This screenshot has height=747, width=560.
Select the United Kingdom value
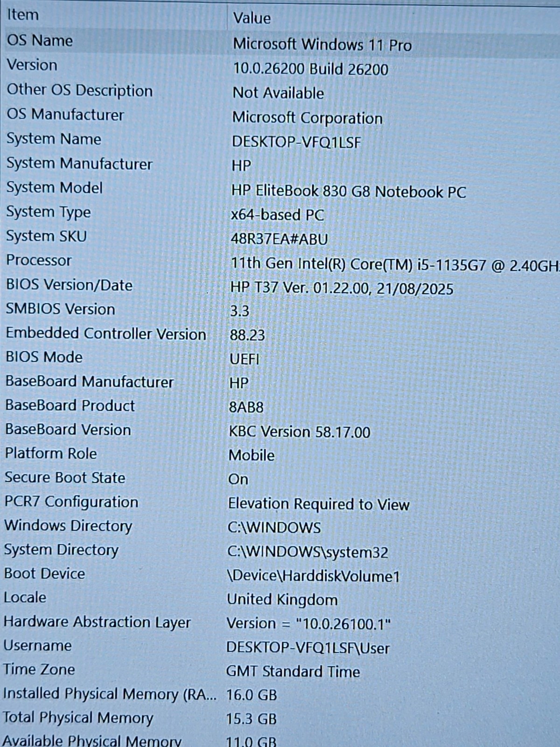282,600
